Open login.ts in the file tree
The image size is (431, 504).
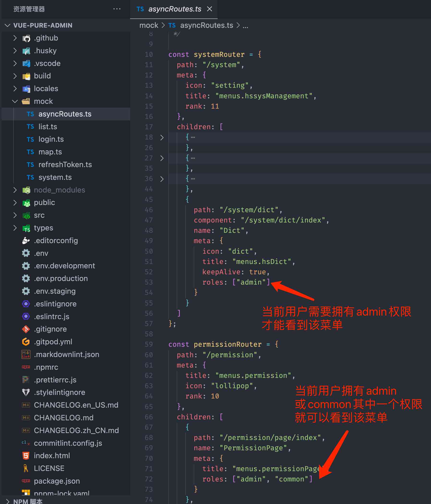(x=51, y=139)
